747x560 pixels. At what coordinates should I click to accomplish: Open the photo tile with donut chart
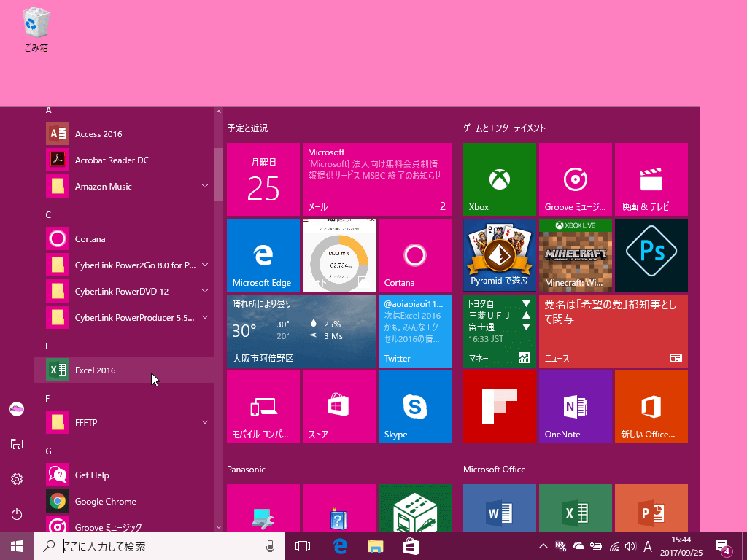(x=339, y=254)
